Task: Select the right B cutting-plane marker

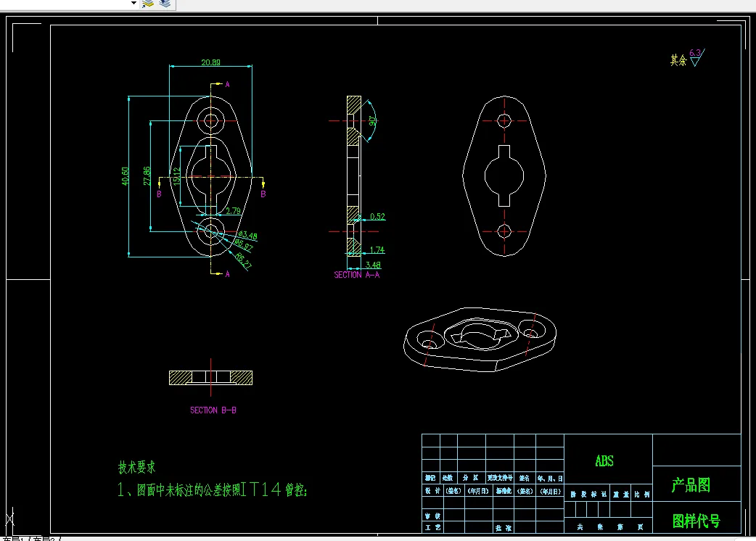Action: point(263,194)
